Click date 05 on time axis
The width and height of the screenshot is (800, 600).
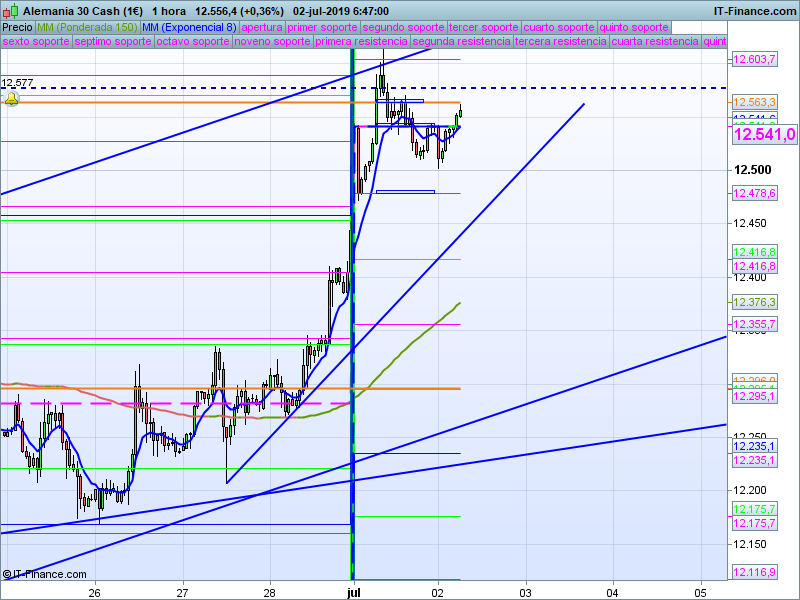(701, 593)
